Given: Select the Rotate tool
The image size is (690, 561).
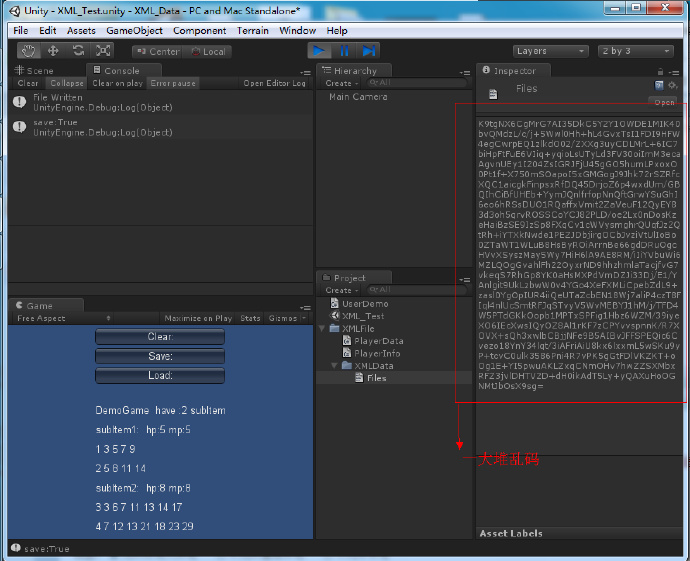Looking at the screenshot, I should click(x=78, y=51).
